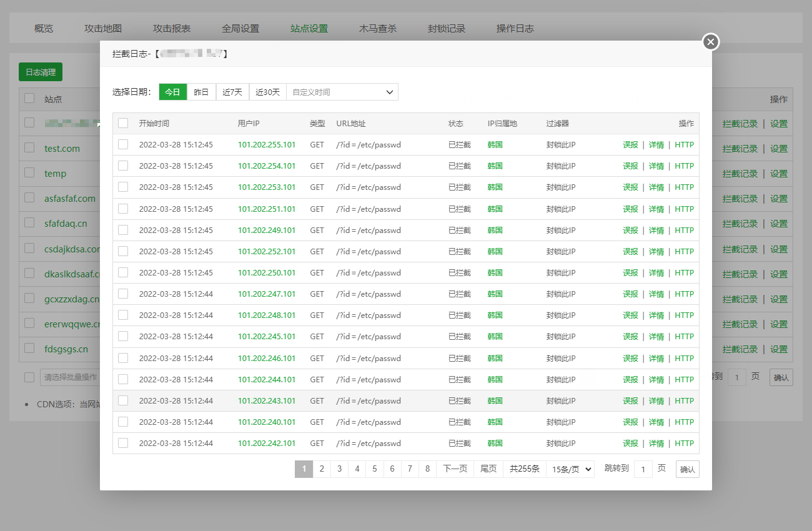This screenshot has height=531, width=812.
Task: Go to 封锁记录 tab
Action: point(447,28)
